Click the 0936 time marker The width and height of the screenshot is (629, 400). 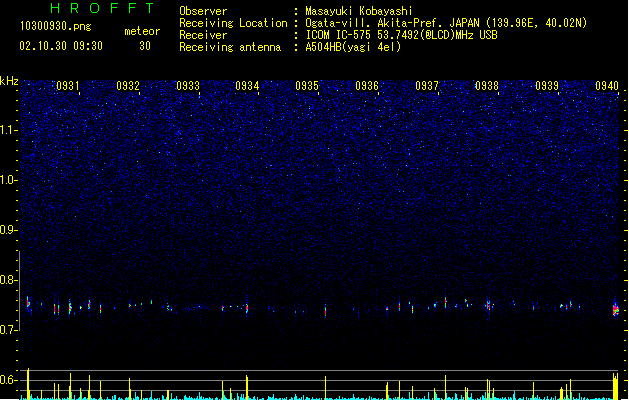(x=367, y=86)
